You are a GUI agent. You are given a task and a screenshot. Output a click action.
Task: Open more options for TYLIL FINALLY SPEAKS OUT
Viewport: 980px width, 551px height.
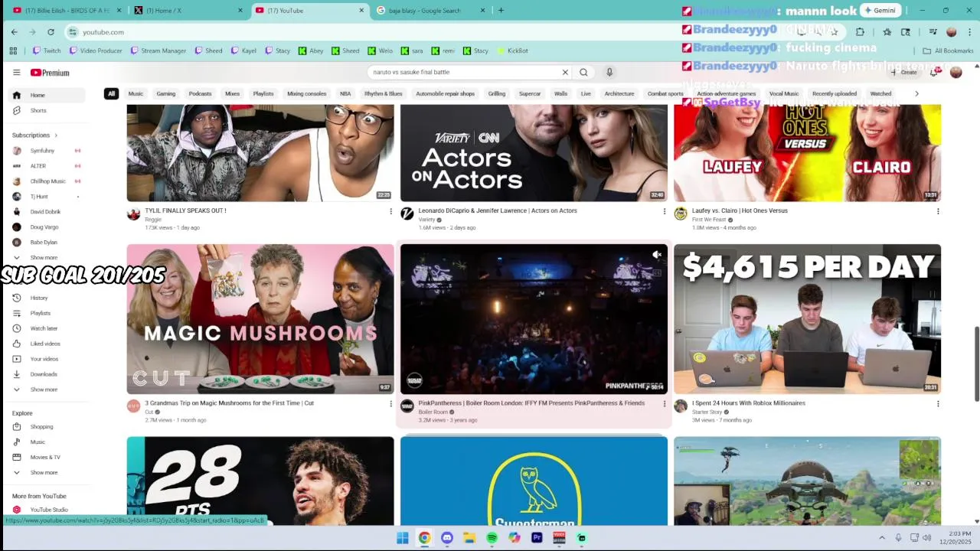pyautogui.click(x=390, y=211)
